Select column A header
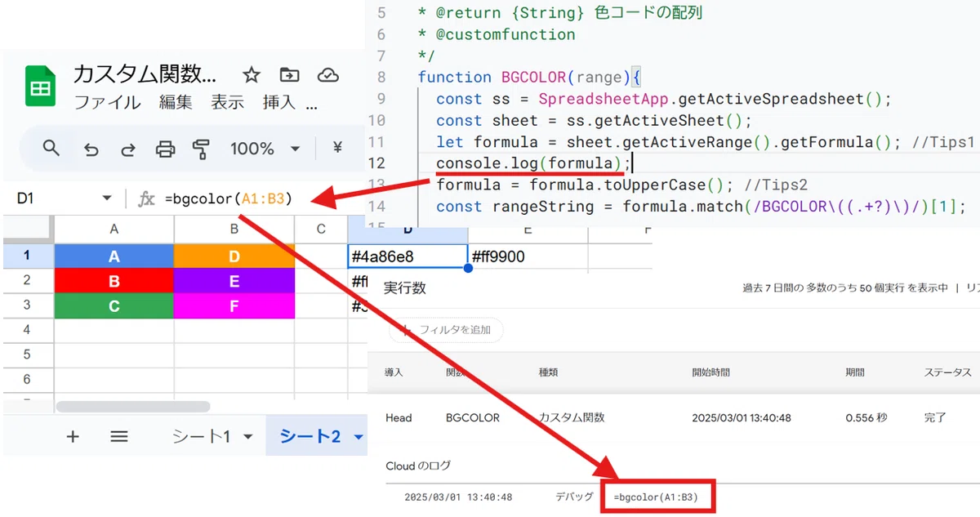This screenshot has height=517, width=980. (114, 230)
